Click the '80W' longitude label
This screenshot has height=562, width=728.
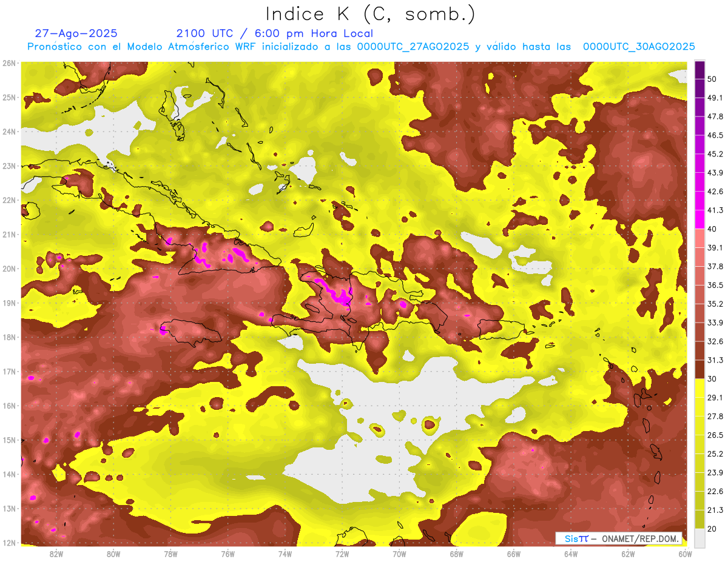113,554
